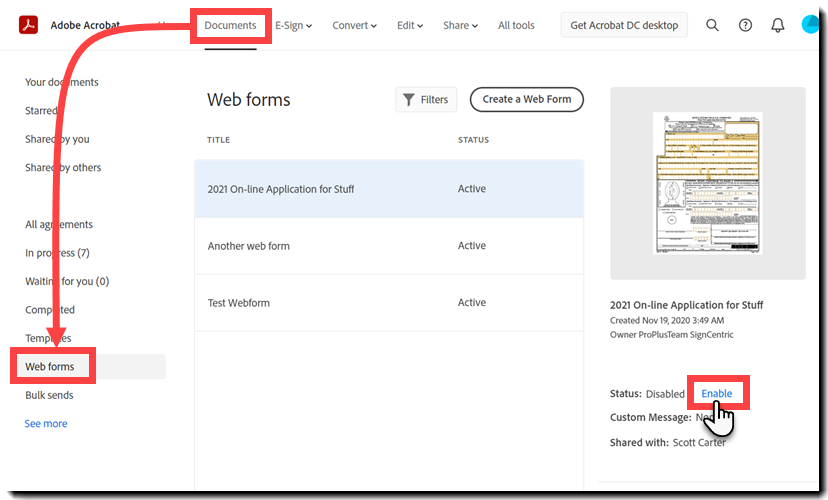Sort by the STATUS column header
This screenshot has height=500, width=828.
point(473,140)
